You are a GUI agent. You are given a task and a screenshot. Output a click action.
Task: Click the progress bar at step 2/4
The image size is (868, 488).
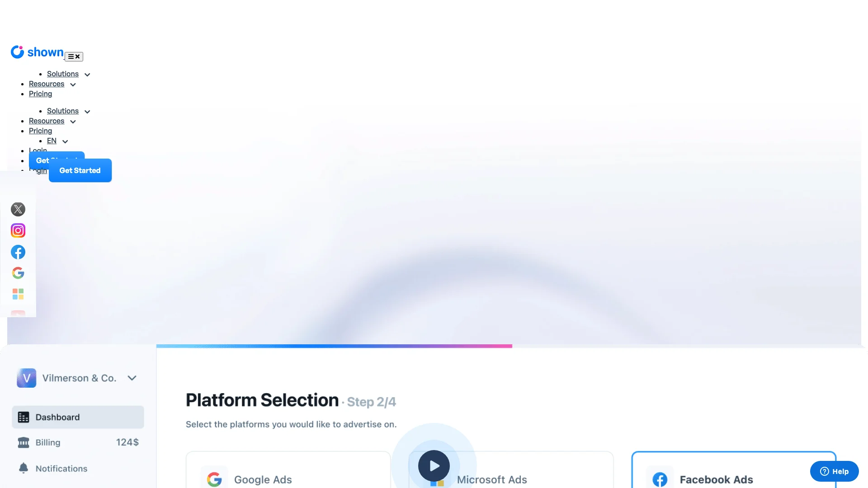point(334,346)
